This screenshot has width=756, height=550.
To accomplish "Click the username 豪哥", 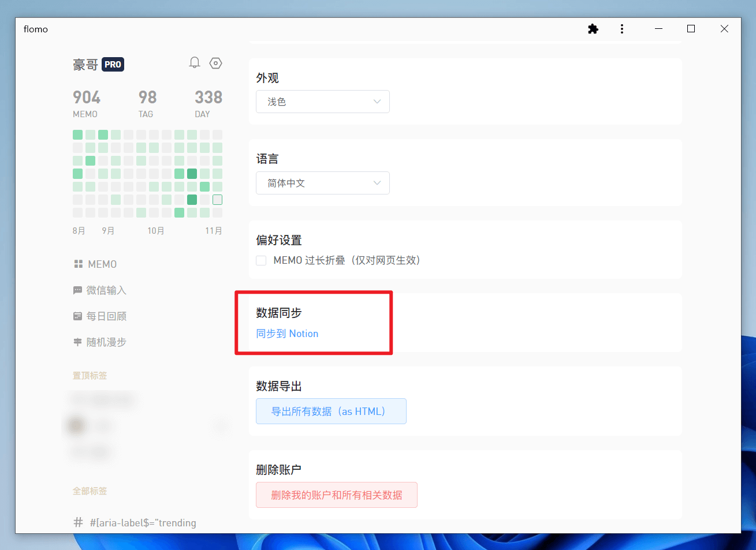I will 85,65.
